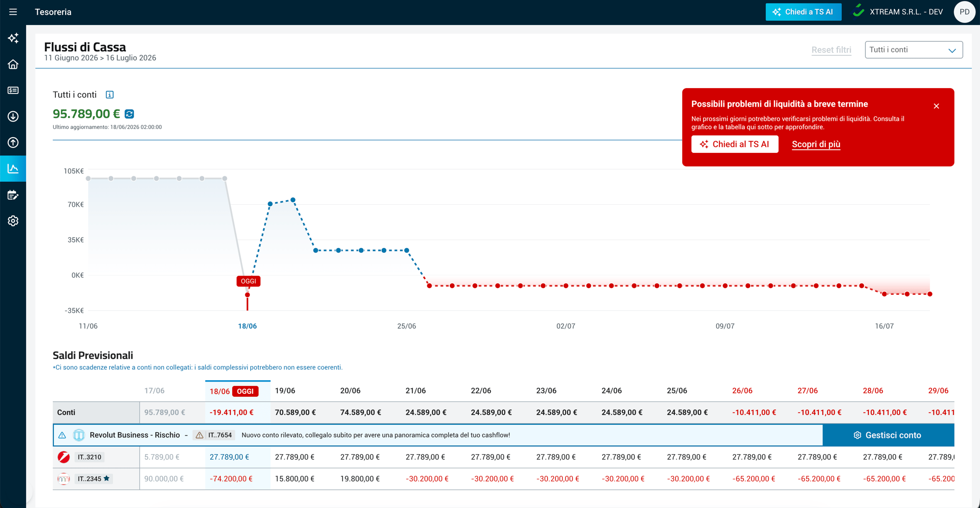The width and height of the screenshot is (980, 508).
Task: Open the card list sidebar icon
Action: tap(13, 90)
